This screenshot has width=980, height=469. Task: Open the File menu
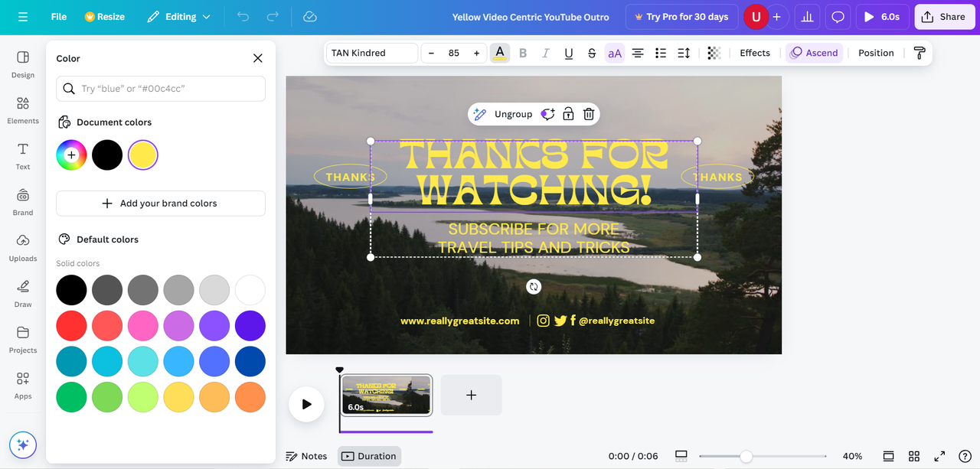tap(59, 17)
